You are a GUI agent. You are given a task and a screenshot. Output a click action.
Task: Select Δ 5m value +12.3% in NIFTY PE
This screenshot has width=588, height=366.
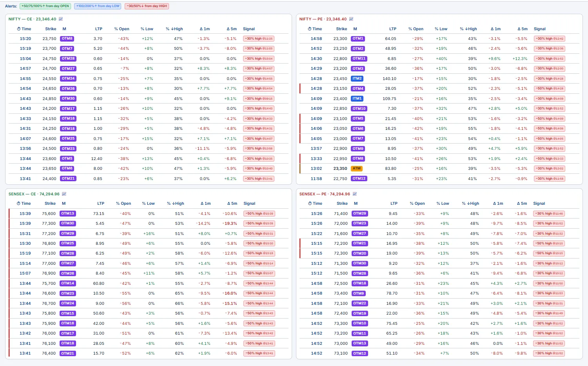[520, 58]
